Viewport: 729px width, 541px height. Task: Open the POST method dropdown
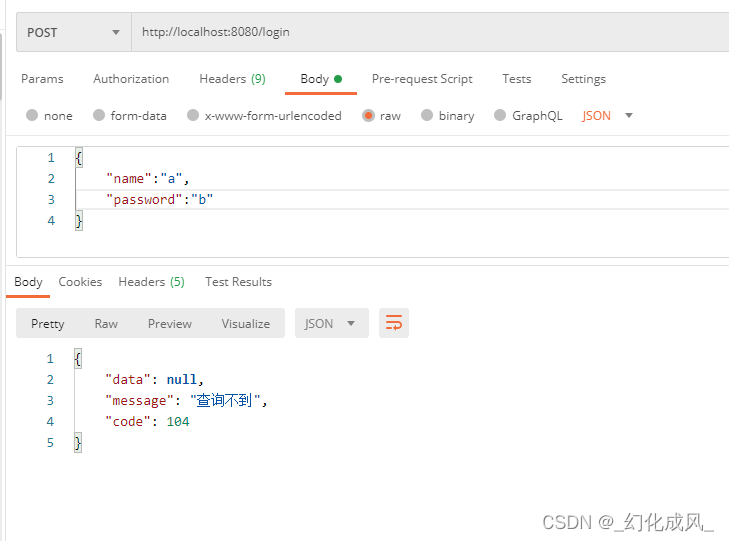74,33
